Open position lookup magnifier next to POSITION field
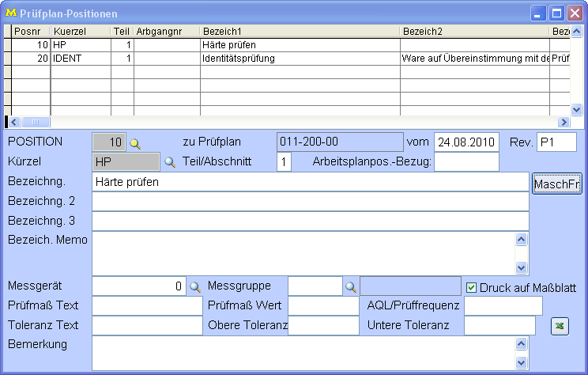 pos(135,144)
